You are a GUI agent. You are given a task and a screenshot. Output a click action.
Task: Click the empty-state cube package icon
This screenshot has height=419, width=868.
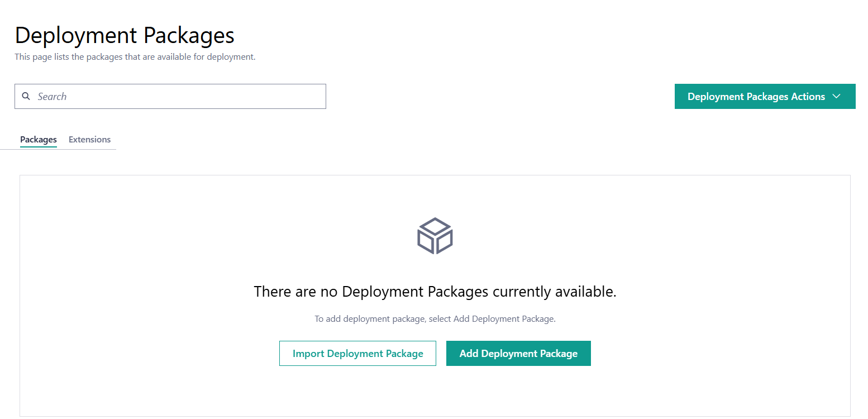(435, 236)
